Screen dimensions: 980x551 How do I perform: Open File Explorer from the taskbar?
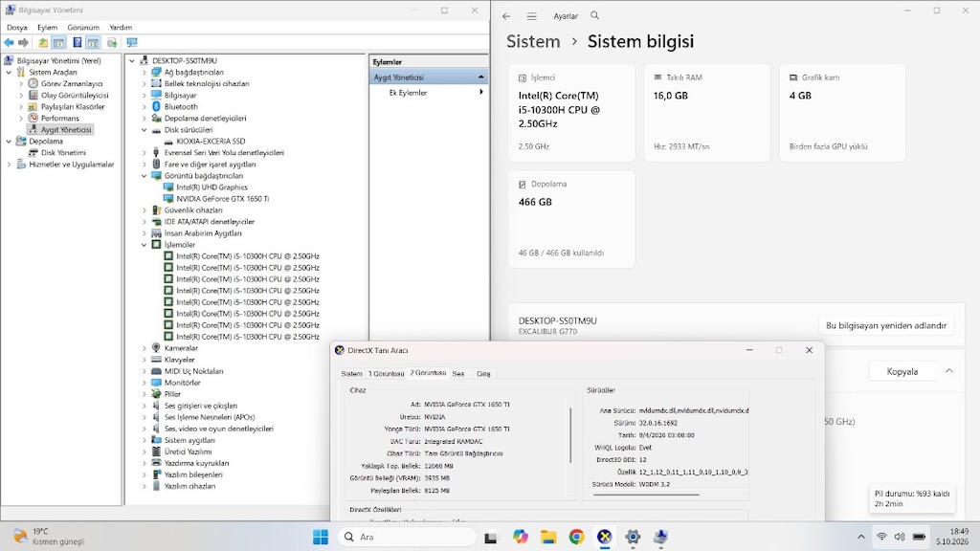pos(548,537)
